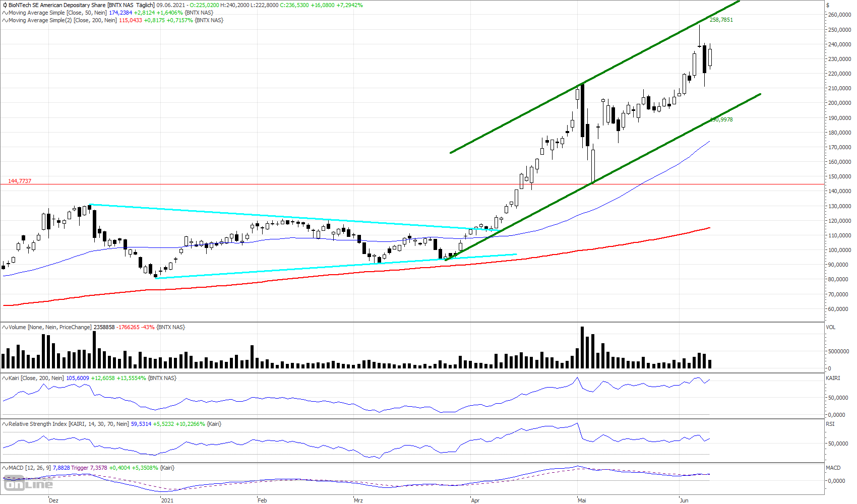Select the Moving Average Simple [Close, 50, Nein] label
Viewport: 857px width, 504px height.
point(57,13)
